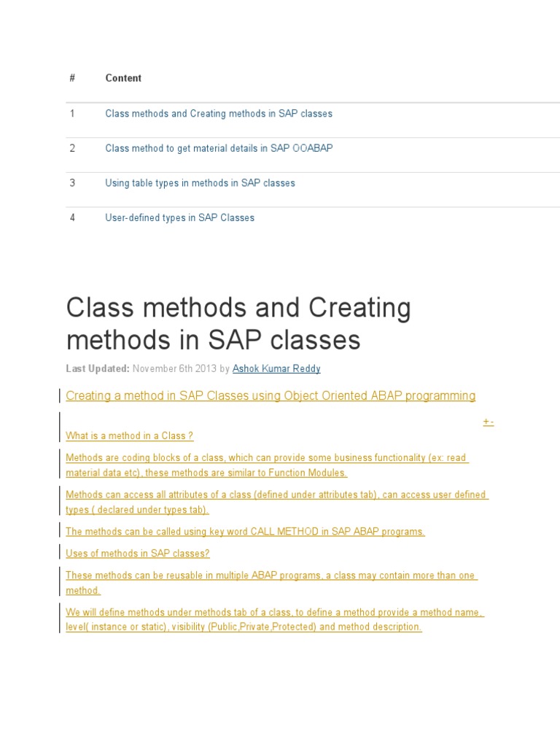Open 'User-defined types in SAP Classes' link
The height and width of the screenshot is (747, 560).
[x=179, y=218]
